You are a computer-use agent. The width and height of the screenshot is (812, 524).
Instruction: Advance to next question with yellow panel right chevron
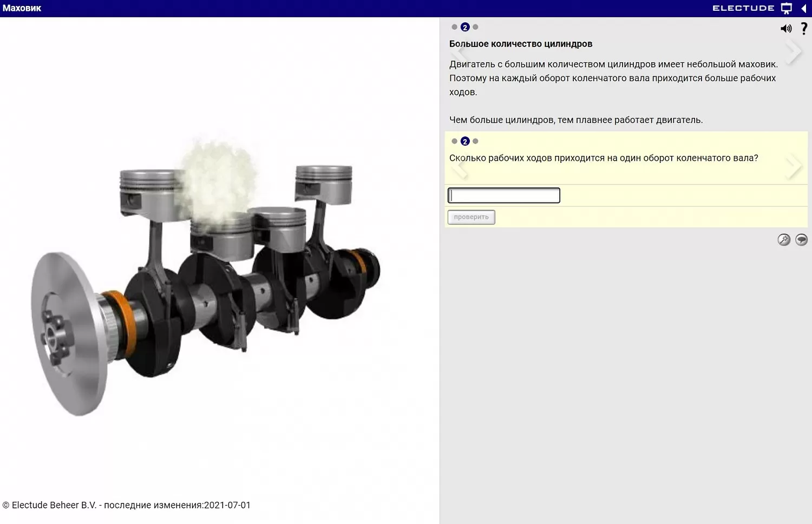click(794, 167)
